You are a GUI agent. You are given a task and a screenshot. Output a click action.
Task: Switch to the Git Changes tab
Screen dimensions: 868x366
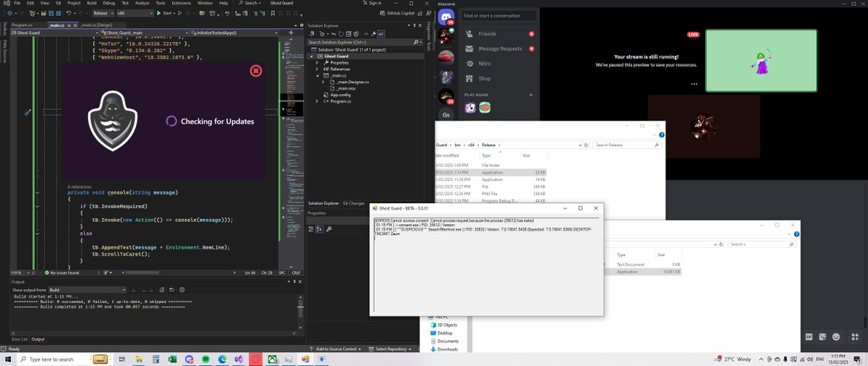pyautogui.click(x=353, y=203)
